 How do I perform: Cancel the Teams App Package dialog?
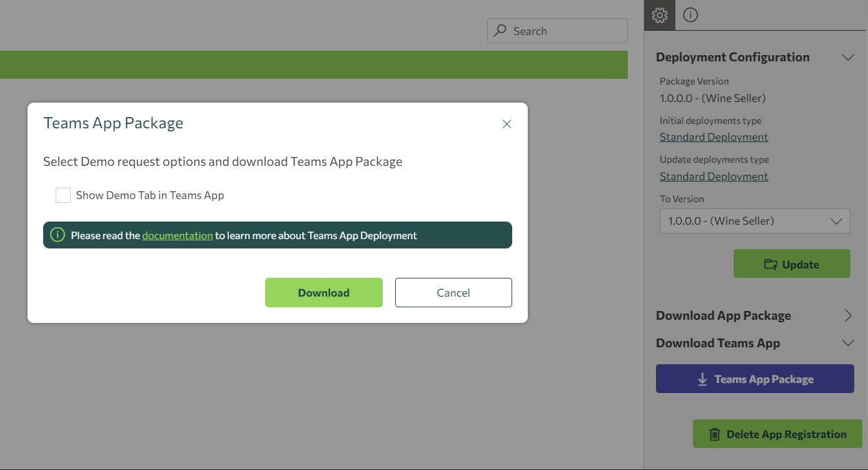pos(453,292)
